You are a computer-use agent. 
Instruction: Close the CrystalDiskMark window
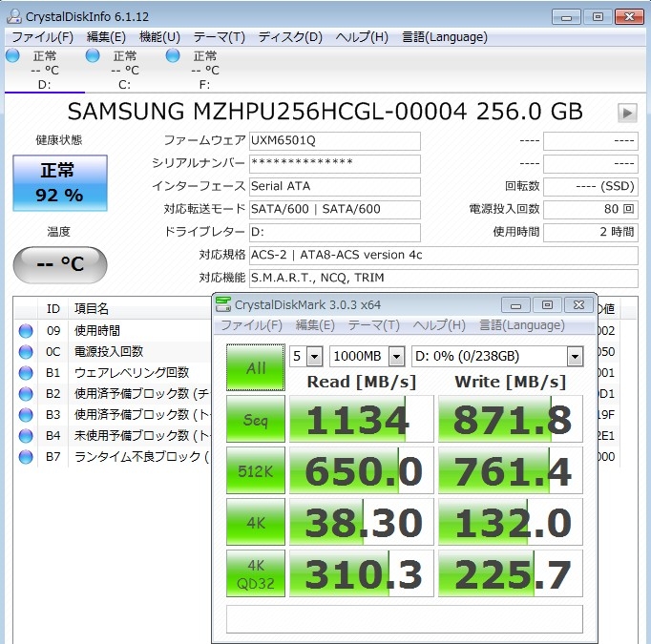(578, 305)
